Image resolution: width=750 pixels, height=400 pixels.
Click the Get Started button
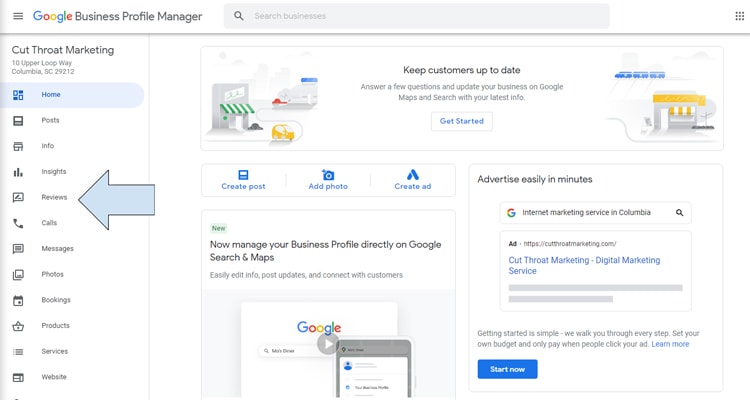pyautogui.click(x=462, y=121)
